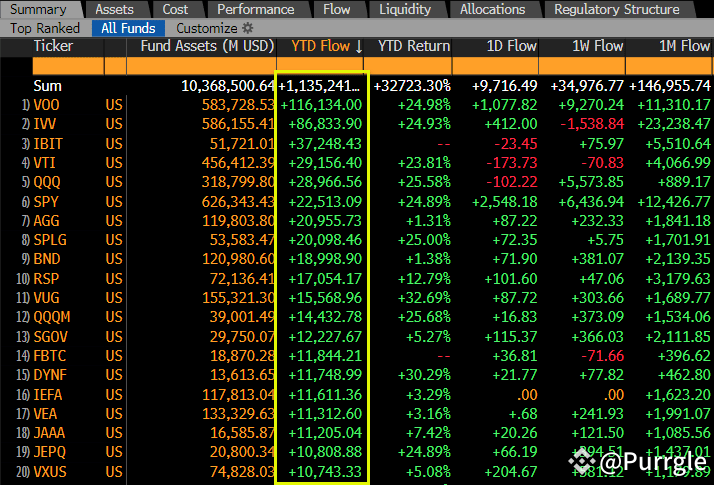
Task: Open the VUG ticker row
Action: pyautogui.click(x=46, y=298)
